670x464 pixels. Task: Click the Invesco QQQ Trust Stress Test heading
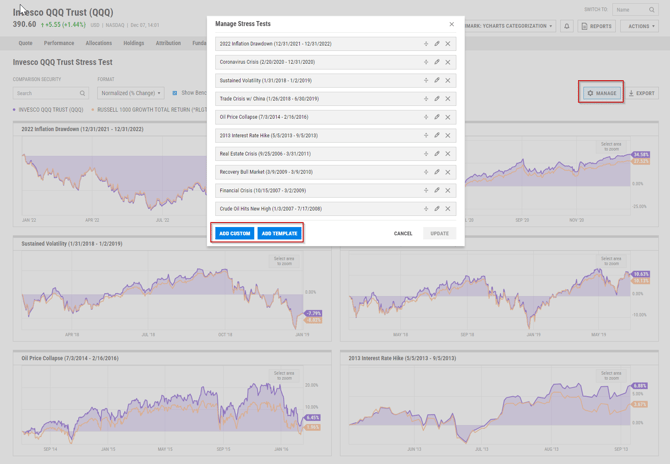62,62
